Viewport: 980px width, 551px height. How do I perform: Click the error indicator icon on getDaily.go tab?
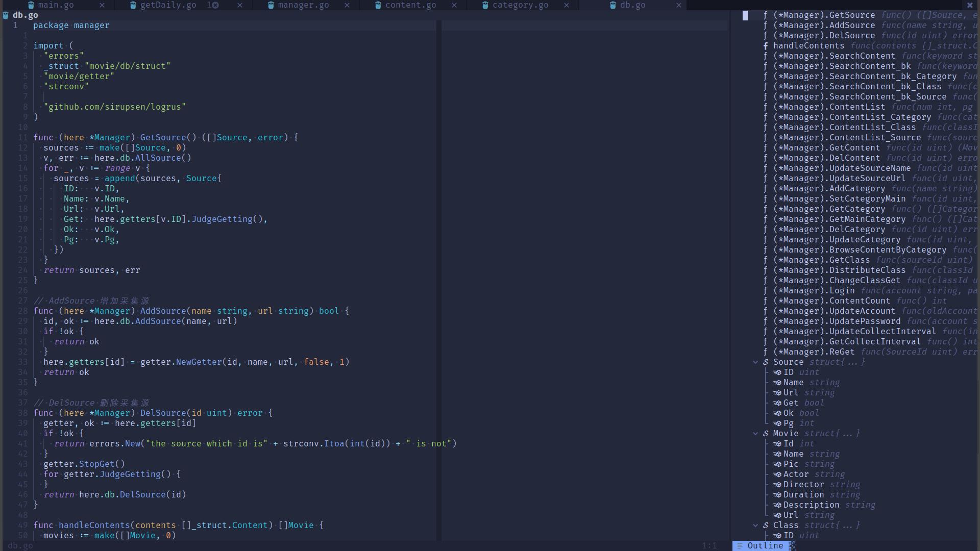click(215, 5)
